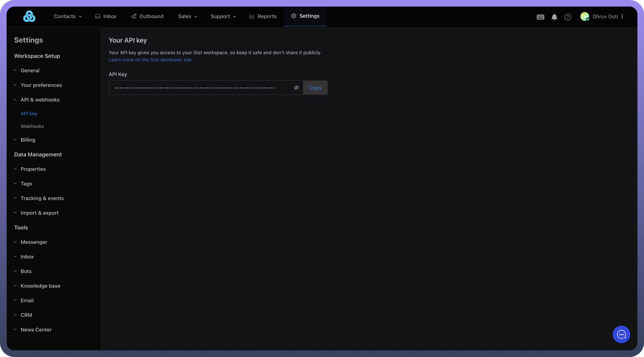Switch to the Outbound tab

click(x=147, y=16)
